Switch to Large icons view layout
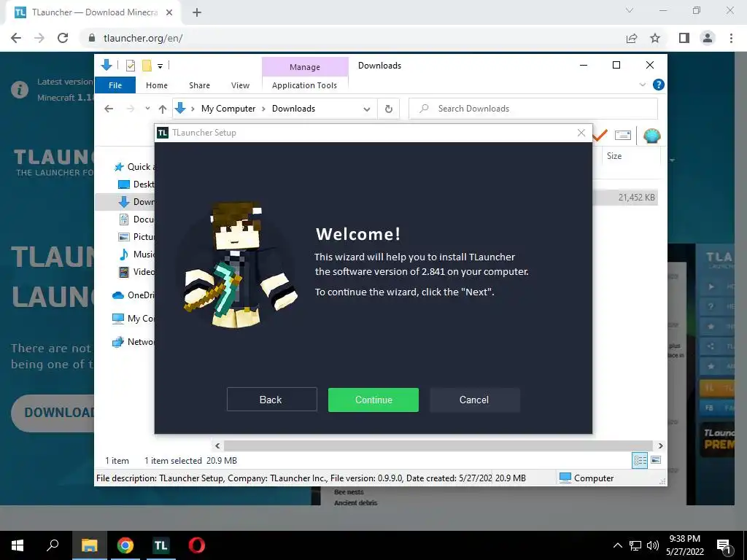 pyautogui.click(x=656, y=460)
